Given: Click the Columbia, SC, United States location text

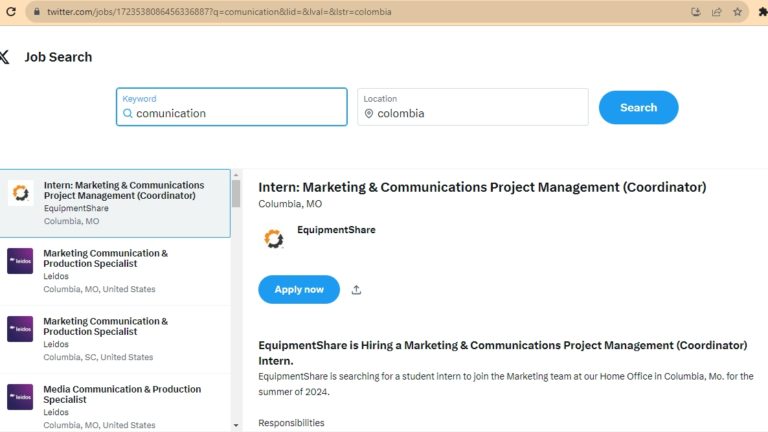Looking at the screenshot, I should [x=98, y=357].
